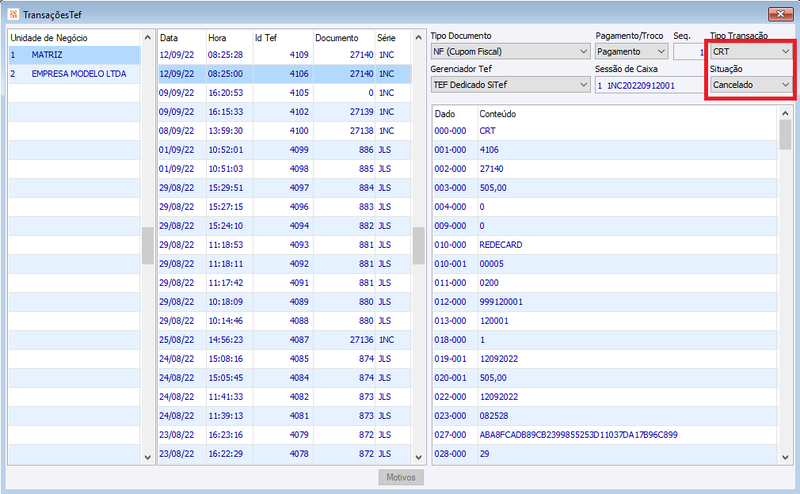Expand the Pagamento/Troco combo box

point(632,52)
